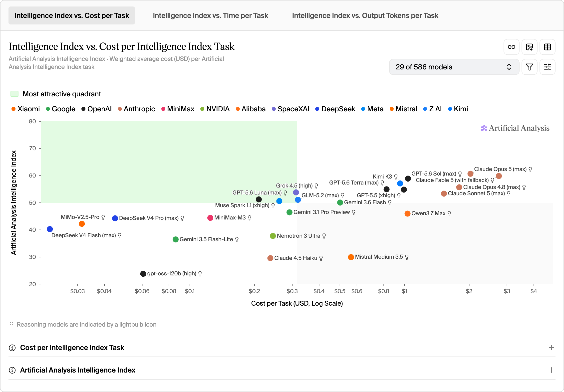Click the Cost per Intelligence Index Task heading
The width and height of the screenshot is (564, 392).
click(72, 348)
